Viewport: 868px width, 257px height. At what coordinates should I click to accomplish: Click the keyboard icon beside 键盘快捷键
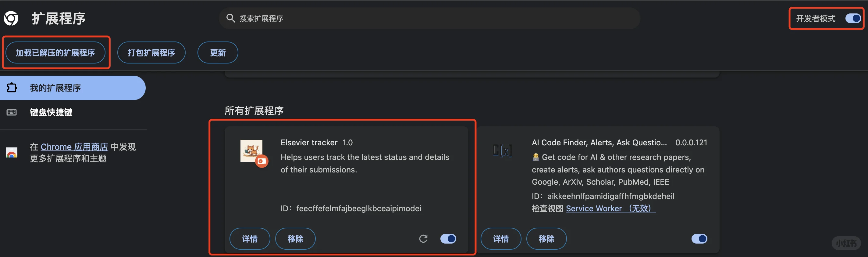click(x=12, y=112)
